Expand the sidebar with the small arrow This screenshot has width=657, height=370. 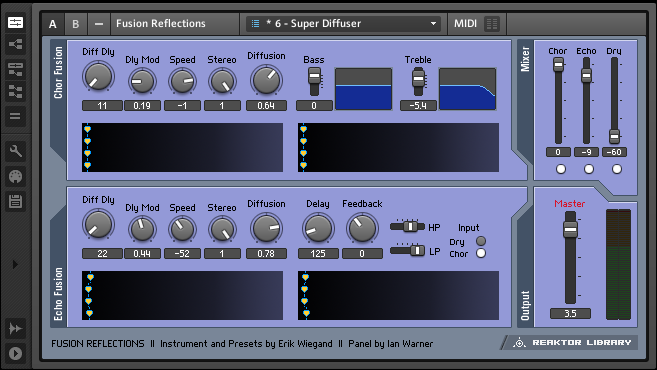pos(16,264)
